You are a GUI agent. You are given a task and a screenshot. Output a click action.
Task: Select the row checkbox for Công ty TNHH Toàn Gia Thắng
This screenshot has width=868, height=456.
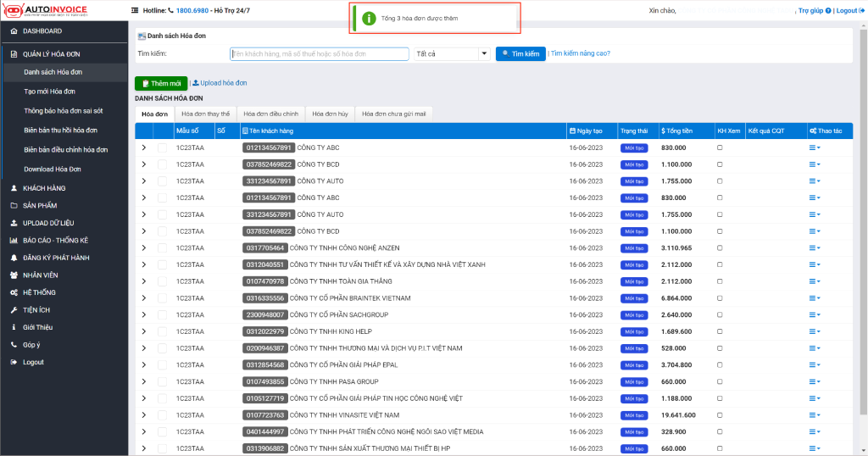coord(162,281)
